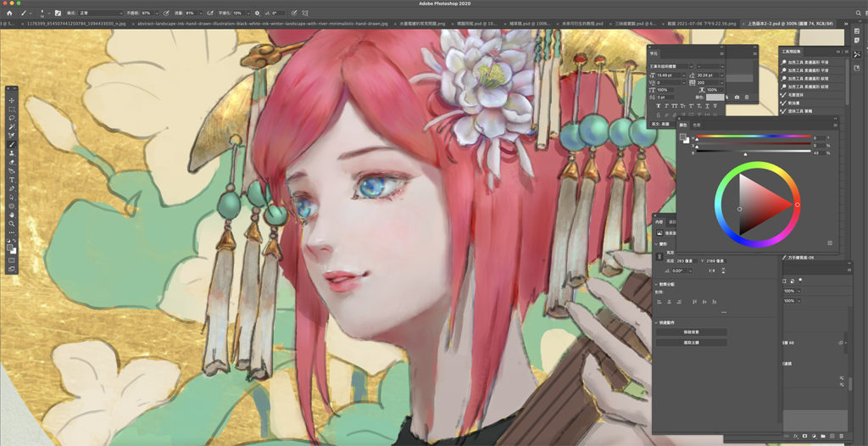Click the text color swatch in character panel
This screenshot has height=446, width=868.
[715, 97]
